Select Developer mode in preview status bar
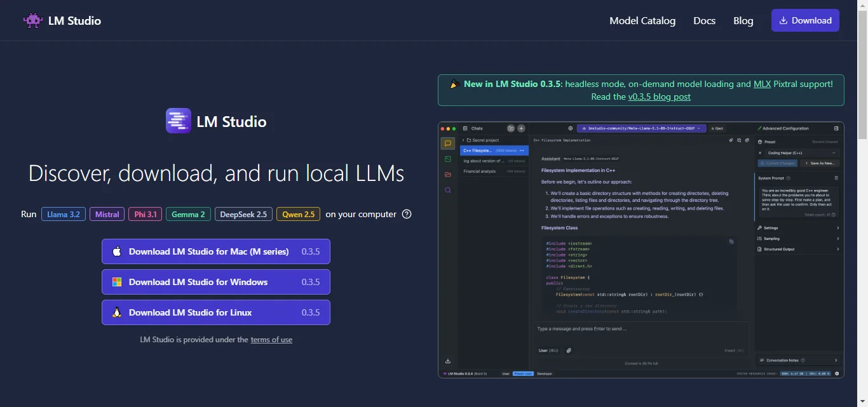 tap(545, 373)
